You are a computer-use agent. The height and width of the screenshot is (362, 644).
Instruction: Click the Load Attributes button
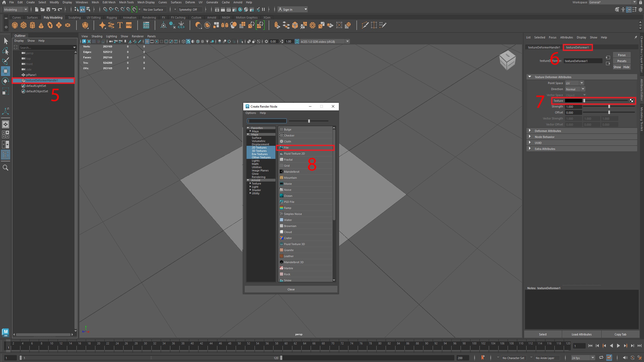[582, 334]
